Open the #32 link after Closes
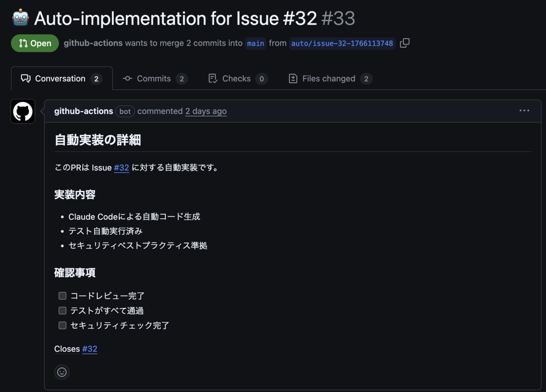 [90, 349]
